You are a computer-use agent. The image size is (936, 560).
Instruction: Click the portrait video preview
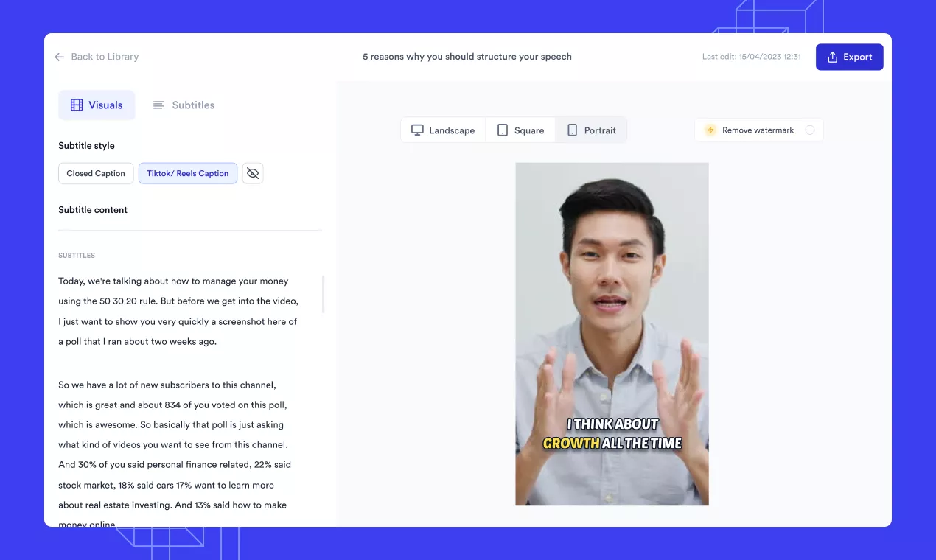pos(612,295)
